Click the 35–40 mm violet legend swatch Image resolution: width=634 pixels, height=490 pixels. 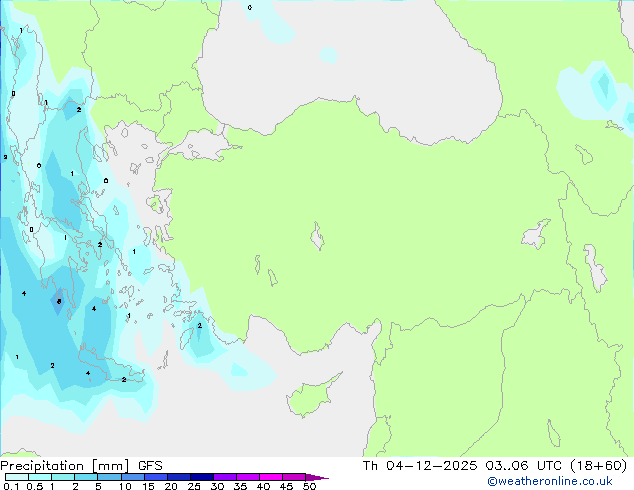point(248,477)
